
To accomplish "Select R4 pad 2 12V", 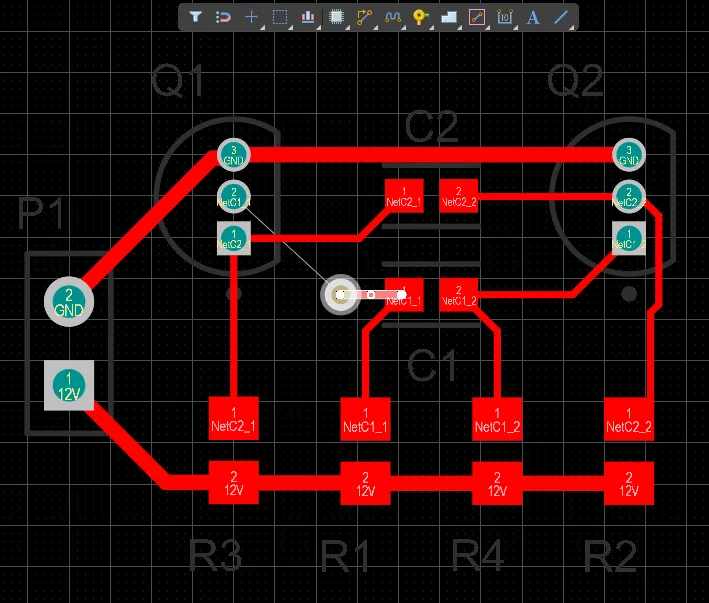I will point(497,483).
